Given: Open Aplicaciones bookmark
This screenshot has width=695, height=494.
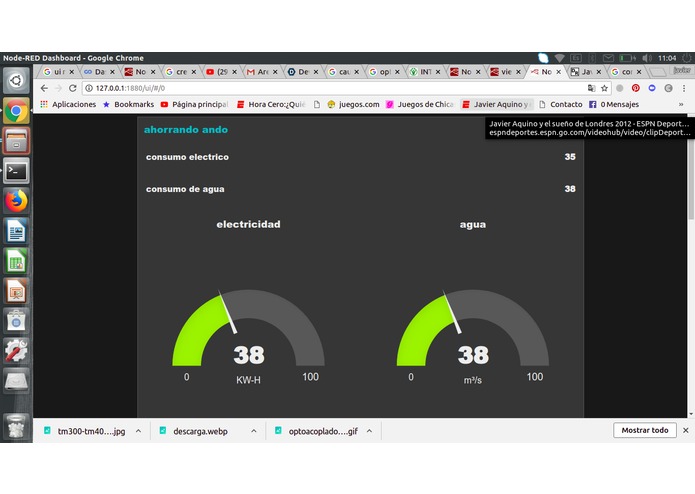Looking at the screenshot, I should (x=68, y=105).
